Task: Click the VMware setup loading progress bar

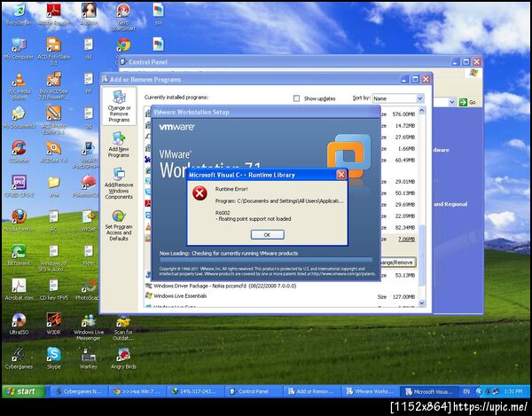Action: click(x=266, y=260)
